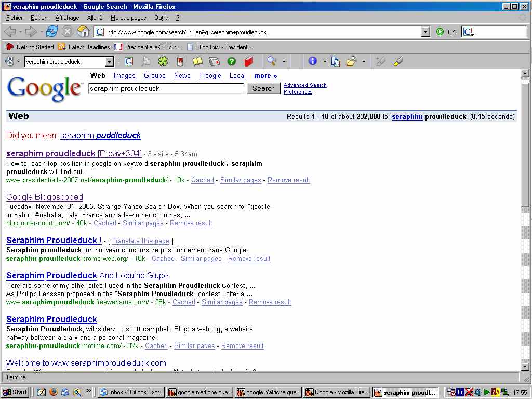Click the 'seraphim puddleduck' suggestion
The height and width of the screenshot is (399, 532).
tap(100, 136)
